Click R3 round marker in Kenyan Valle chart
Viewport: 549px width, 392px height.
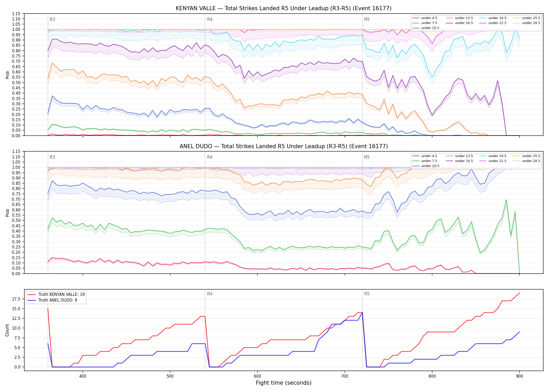(52, 19)
